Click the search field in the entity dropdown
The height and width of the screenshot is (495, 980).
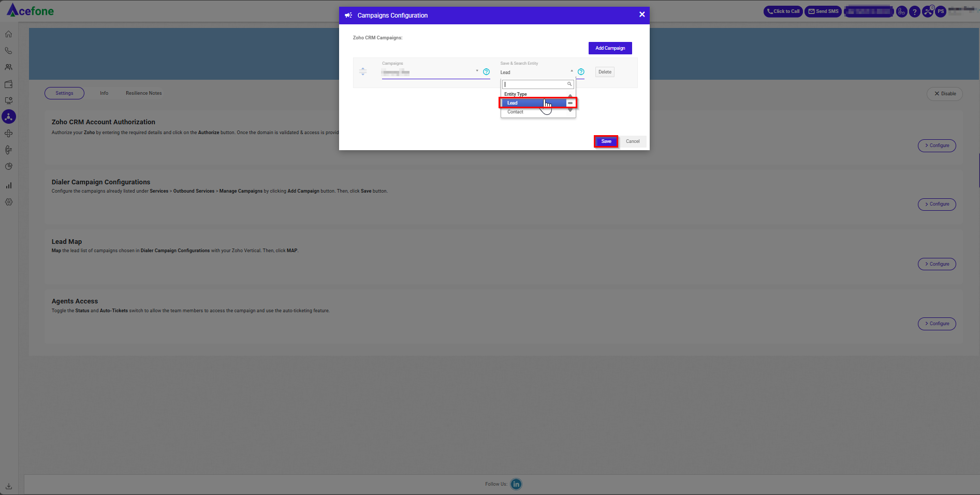coord(538,84)
